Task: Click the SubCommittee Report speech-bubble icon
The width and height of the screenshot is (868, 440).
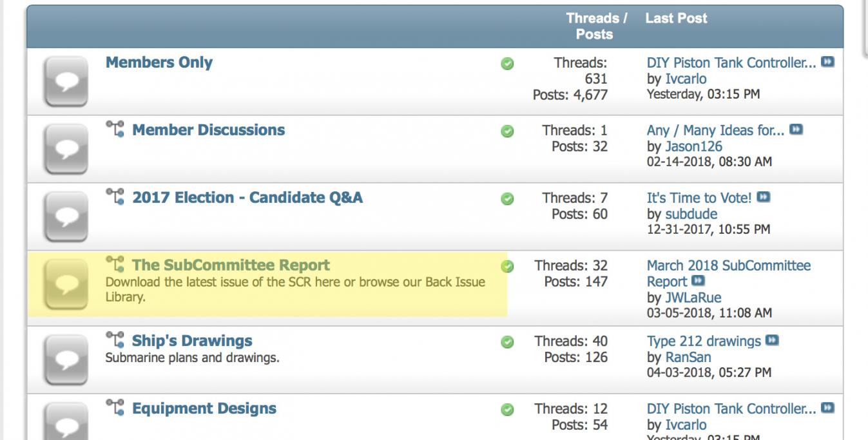Action: 66,284
